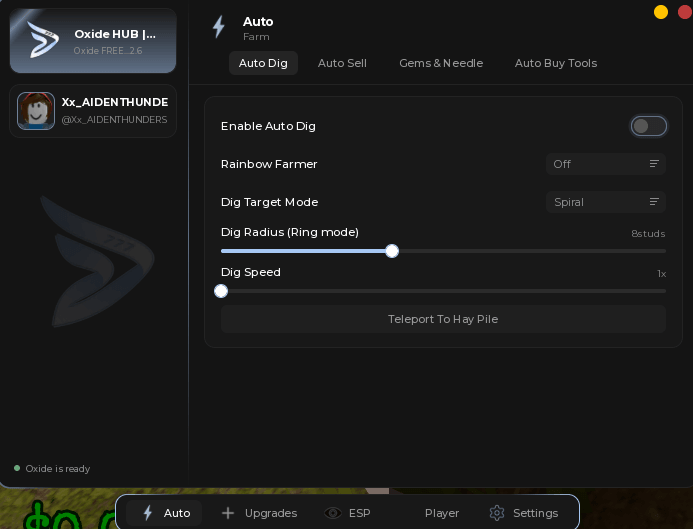Click the plus icon next to Upgrades
The image size is (693, 529).
tap(228, 513)
